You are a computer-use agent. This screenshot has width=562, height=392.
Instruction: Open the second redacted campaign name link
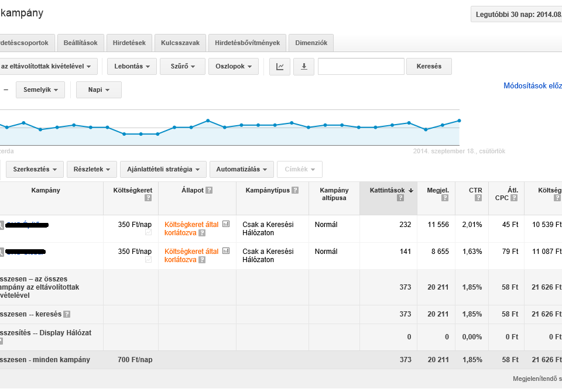(26, 252)
